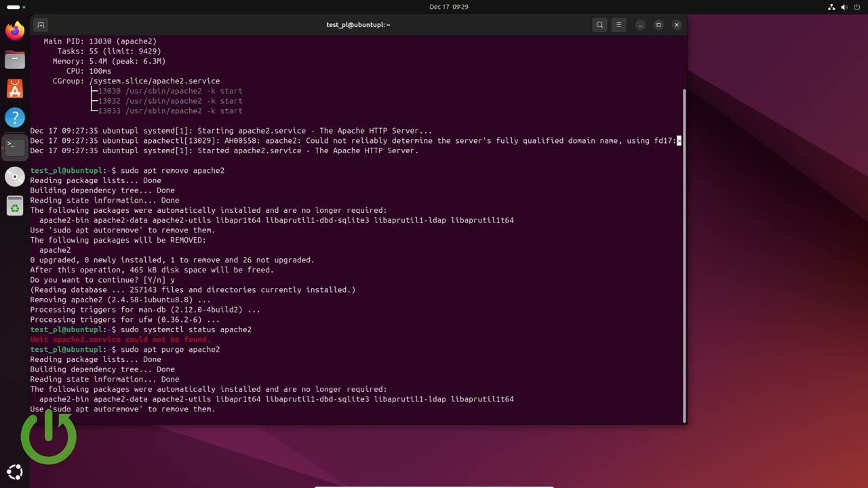868x488 pixels.
Task: Open the Files manager in dock
Action: pos(15,60)
